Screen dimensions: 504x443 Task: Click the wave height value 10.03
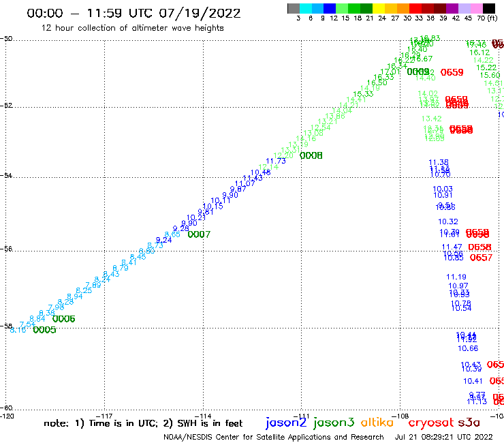[x=443, y=189]
